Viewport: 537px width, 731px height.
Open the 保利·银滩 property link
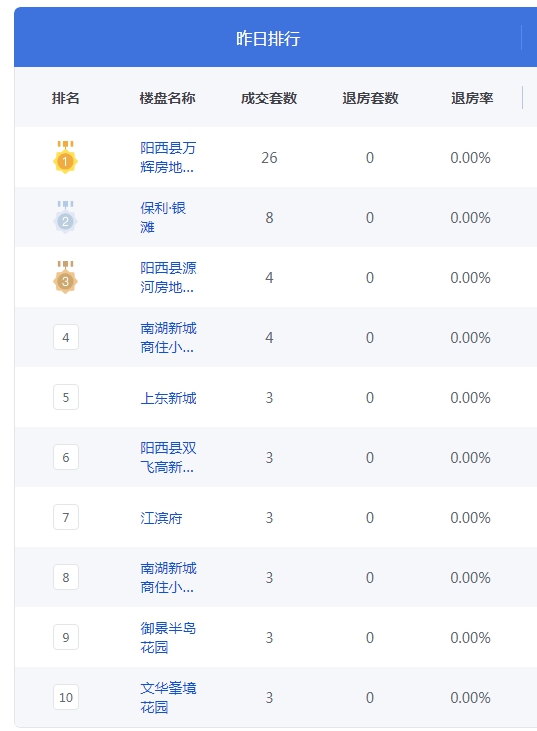click(163, 217)
